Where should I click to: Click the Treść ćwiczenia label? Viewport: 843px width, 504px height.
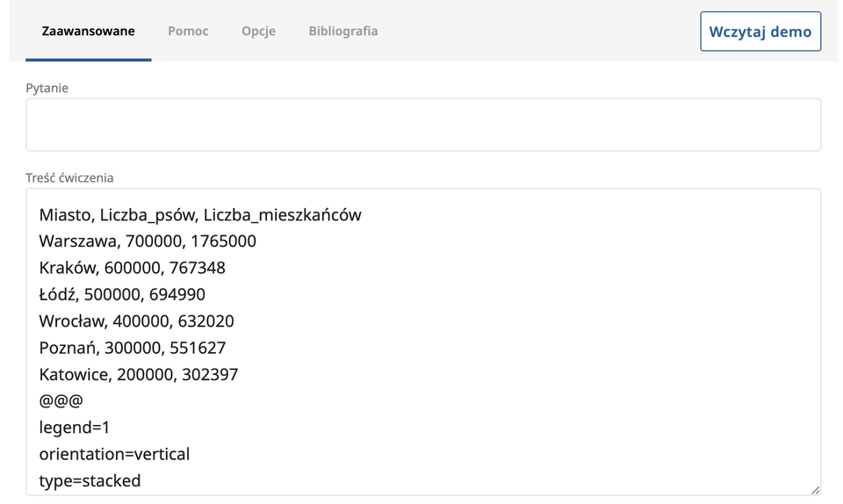[69, 177]
